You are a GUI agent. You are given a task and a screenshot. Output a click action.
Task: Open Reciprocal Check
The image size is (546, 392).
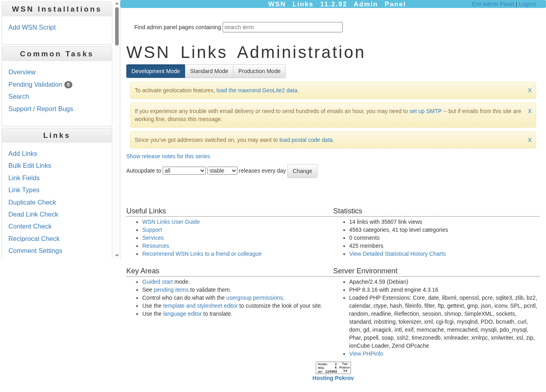(34, 239)
